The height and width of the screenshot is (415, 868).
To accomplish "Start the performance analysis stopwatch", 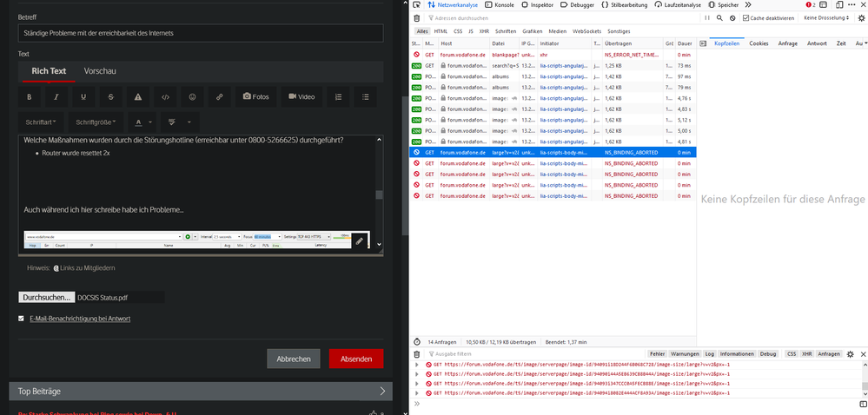I will coord(417,343).
